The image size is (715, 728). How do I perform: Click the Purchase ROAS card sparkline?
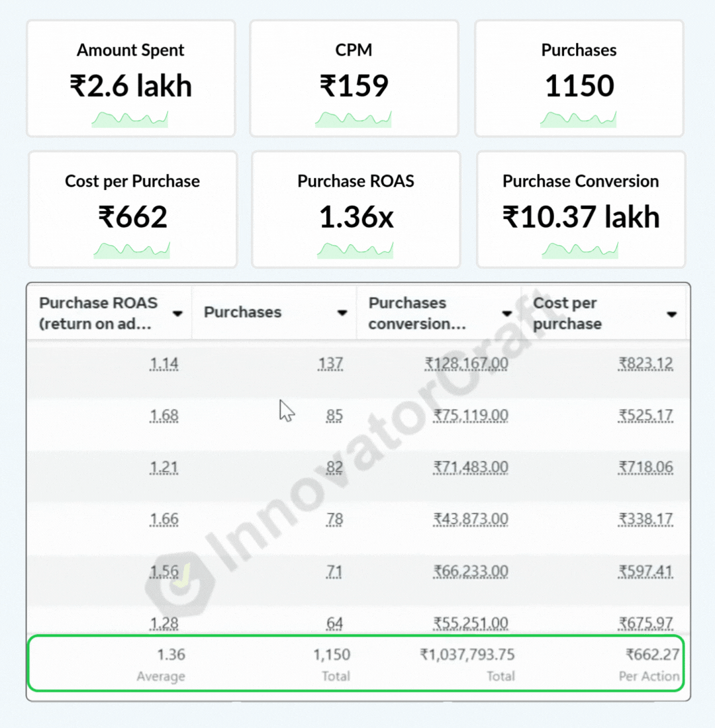(356, 251)
